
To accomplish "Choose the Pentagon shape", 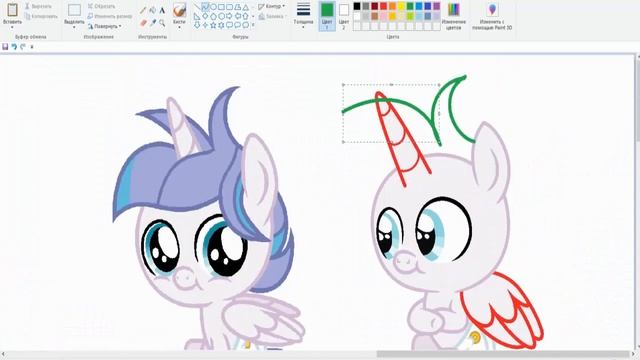I will (213, 16).
